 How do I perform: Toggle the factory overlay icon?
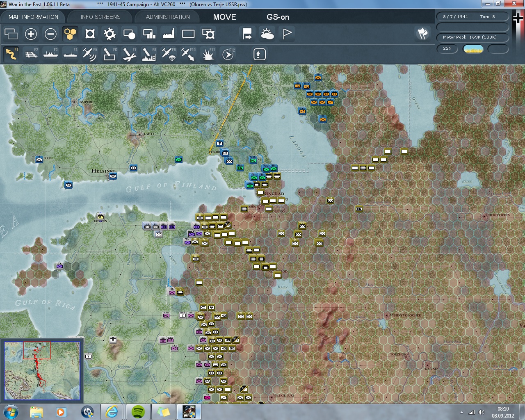(x=169, y=34)
